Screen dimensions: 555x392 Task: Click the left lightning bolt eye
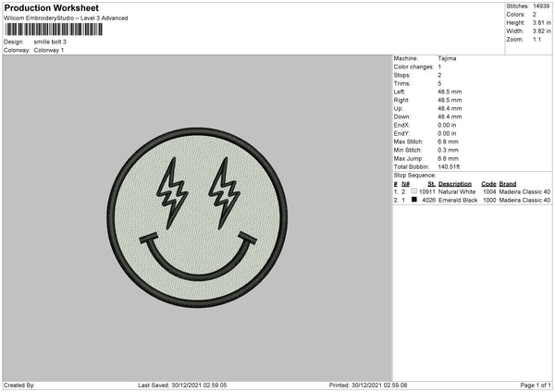point(173,191)
